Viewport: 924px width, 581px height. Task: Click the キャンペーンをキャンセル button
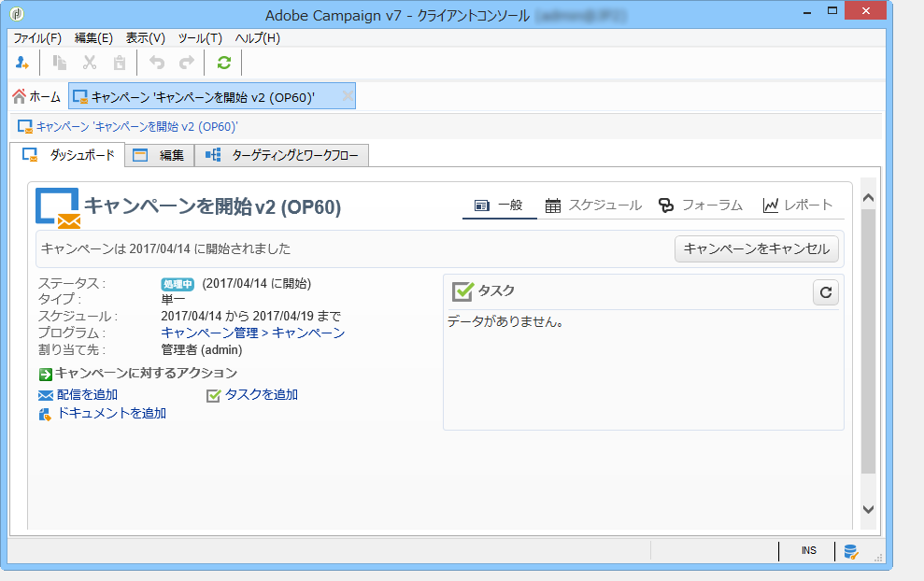756,248
